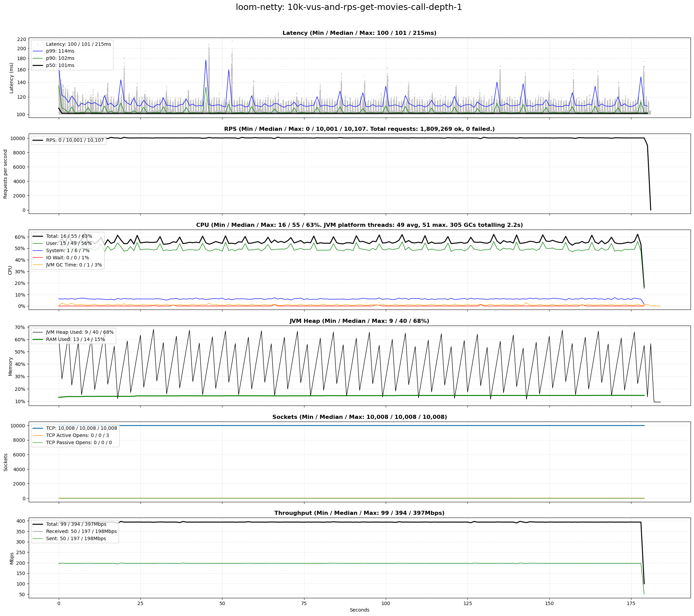Click the Latency chart title
Viewport: 694px width, 616px height.
[x=359, y=33]
